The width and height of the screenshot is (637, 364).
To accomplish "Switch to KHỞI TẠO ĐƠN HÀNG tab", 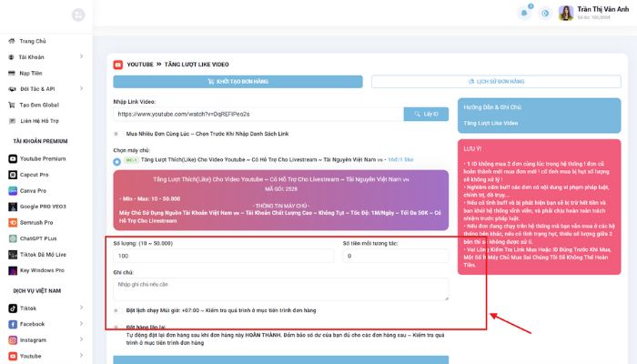I will pyautogui.click(x=238, y=82).
